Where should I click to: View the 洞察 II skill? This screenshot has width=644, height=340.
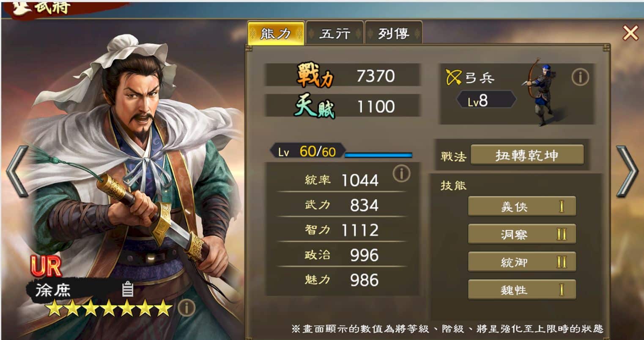click(522, 234)
